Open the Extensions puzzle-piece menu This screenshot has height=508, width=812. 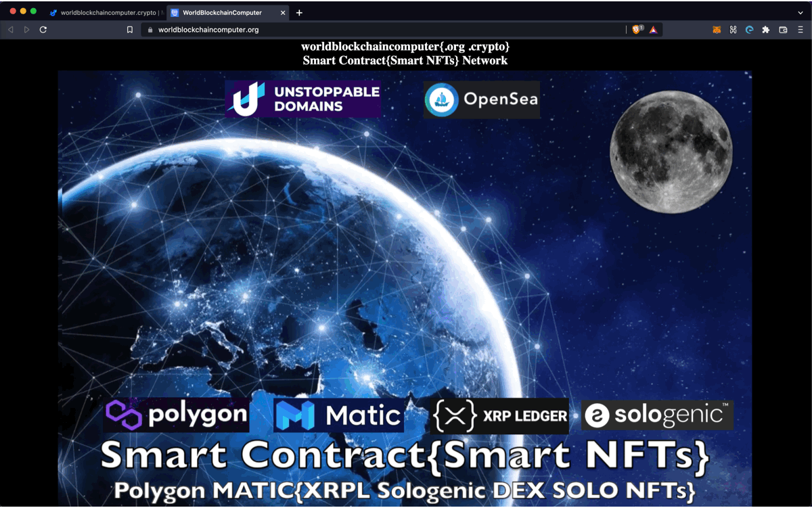point(766,30)
